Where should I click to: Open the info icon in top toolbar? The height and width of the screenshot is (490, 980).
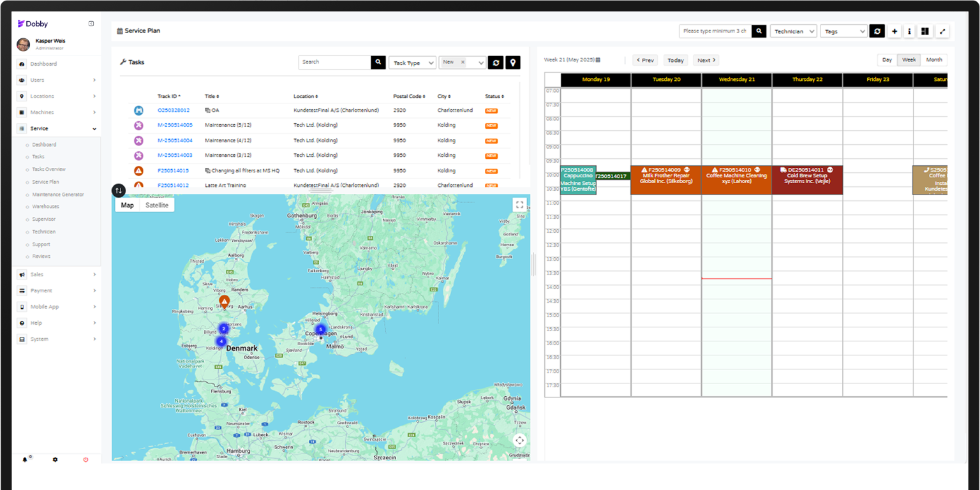[x=910, y=31]
